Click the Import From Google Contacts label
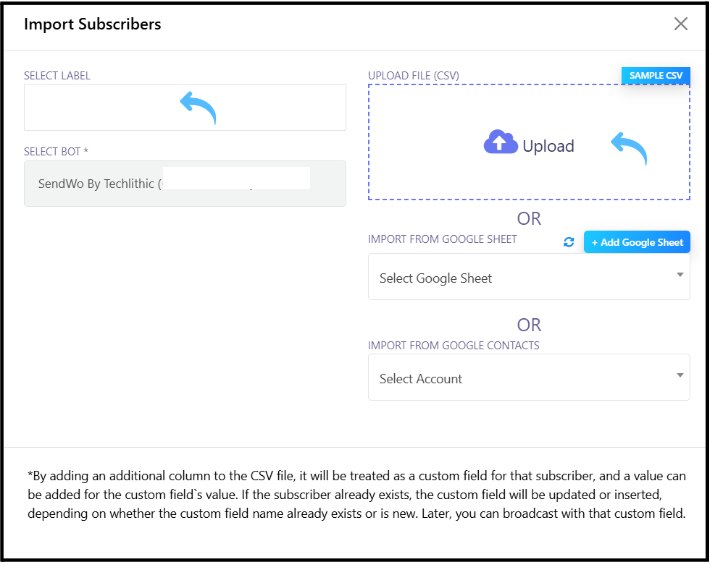Screen dimensions: 710x565 453,346
